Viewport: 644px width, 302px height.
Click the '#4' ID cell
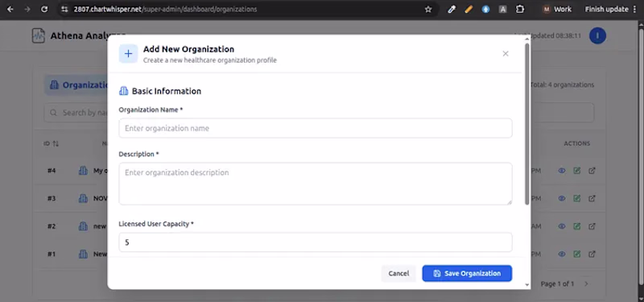(52, 171)
